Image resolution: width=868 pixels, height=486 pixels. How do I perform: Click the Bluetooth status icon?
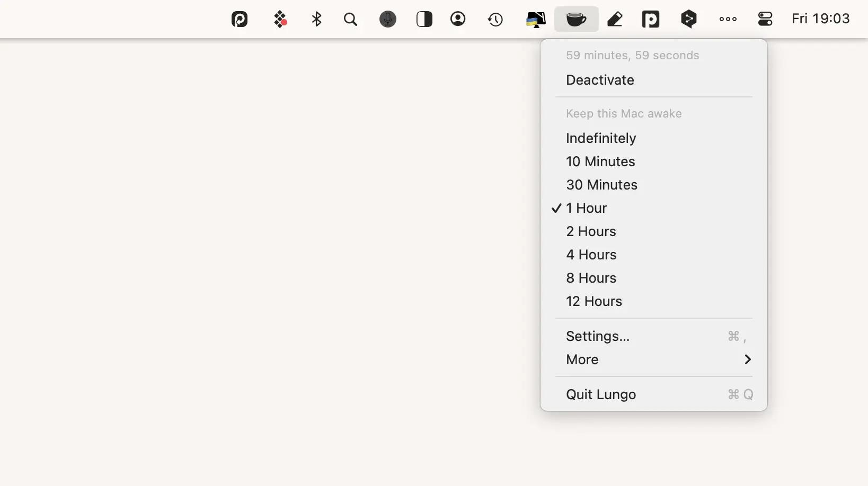coord(316,19)
